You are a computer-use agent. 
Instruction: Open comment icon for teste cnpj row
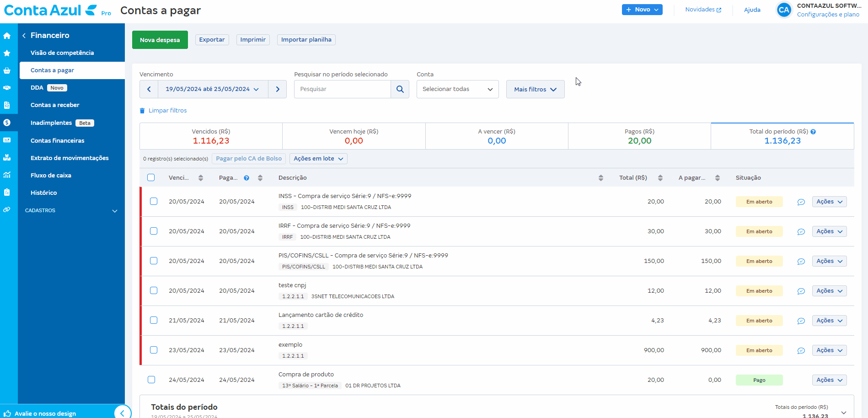pyautogui.click(x=801, y=291)
